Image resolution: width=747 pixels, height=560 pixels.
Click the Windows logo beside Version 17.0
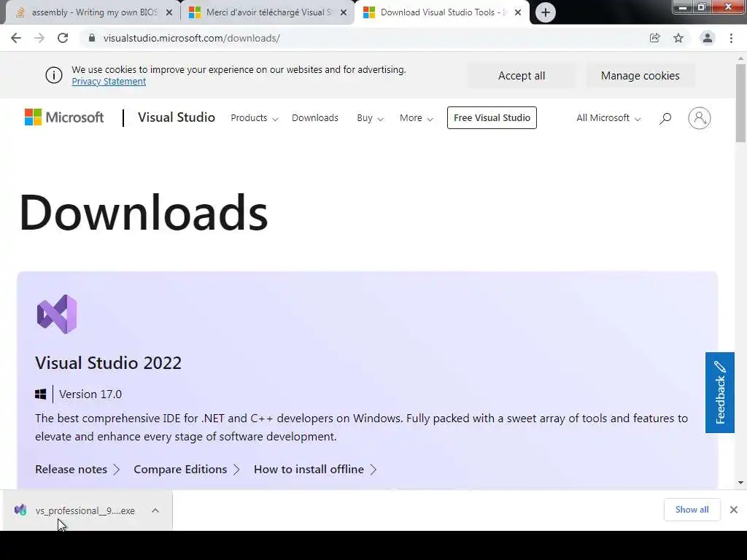41,394
